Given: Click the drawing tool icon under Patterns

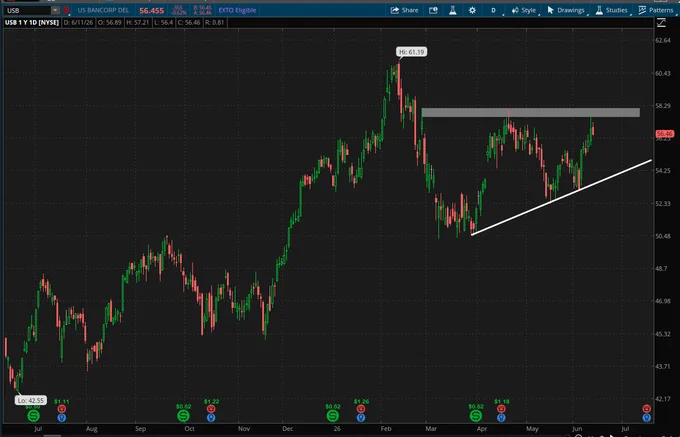Looking at the screenshot, I should tap(661, 23).
